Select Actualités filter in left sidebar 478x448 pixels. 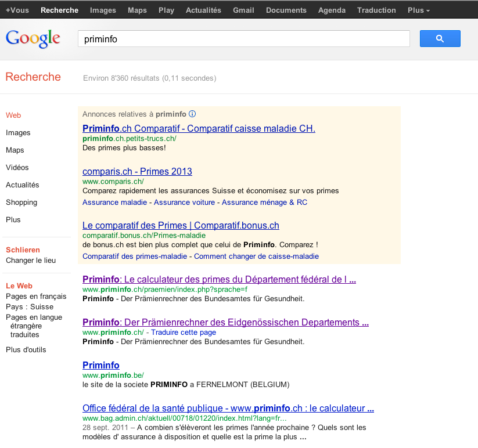tap(22, 185)
